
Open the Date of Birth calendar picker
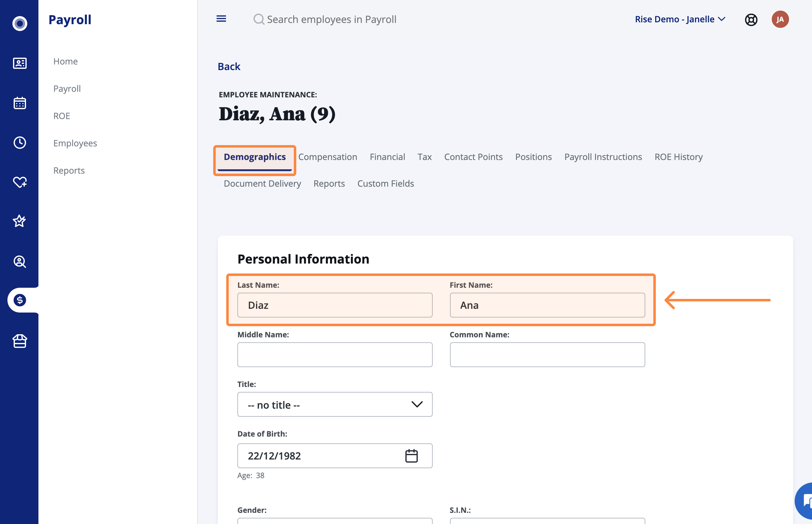(x=412, y=455)
